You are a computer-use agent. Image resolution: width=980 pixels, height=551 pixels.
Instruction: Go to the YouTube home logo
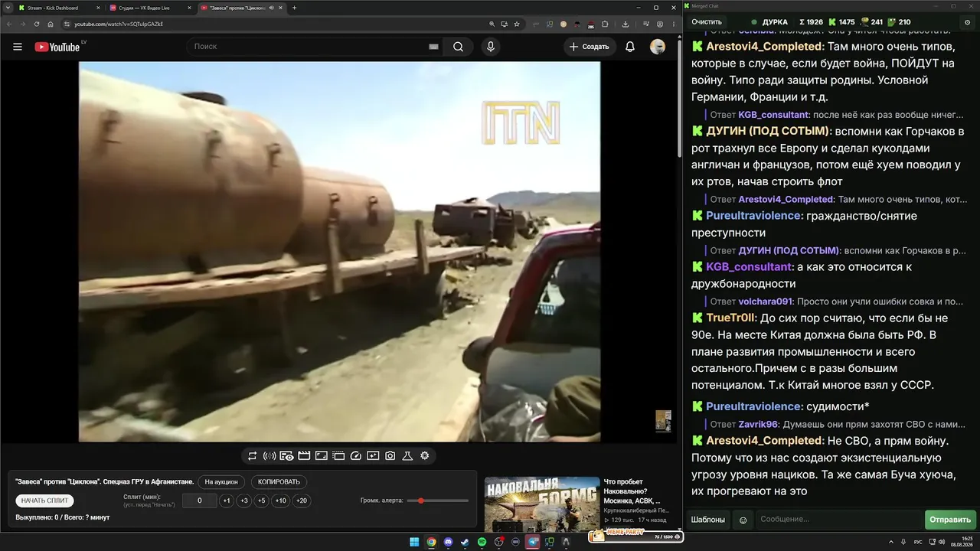tap(57, 47)
